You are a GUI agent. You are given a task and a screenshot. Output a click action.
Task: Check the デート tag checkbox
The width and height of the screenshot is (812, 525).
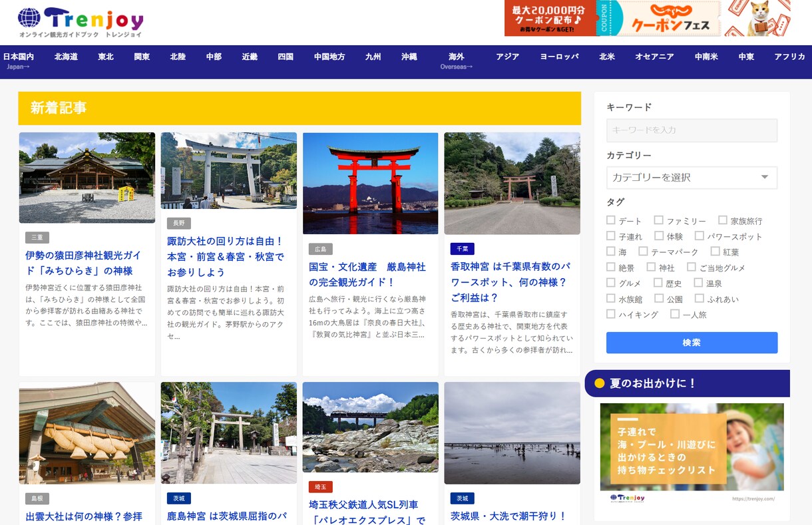(x=611, y=220)
